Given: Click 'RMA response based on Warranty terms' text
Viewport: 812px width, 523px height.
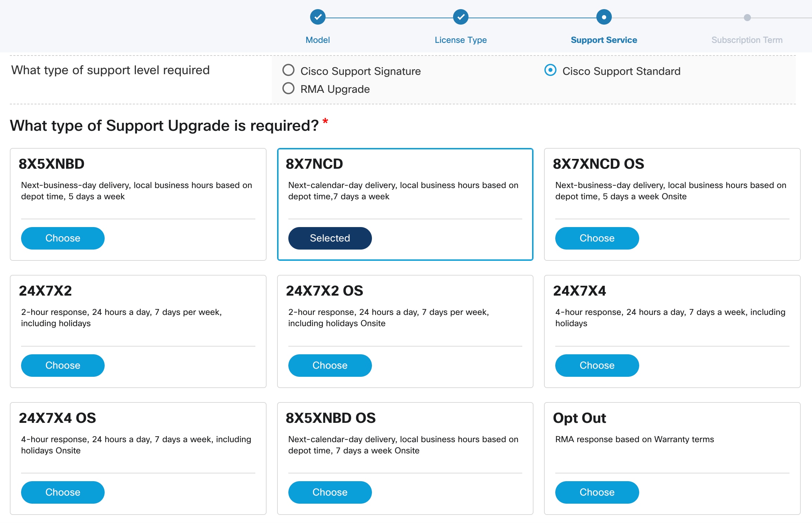Looking at the screenshot, I should 635,439.
